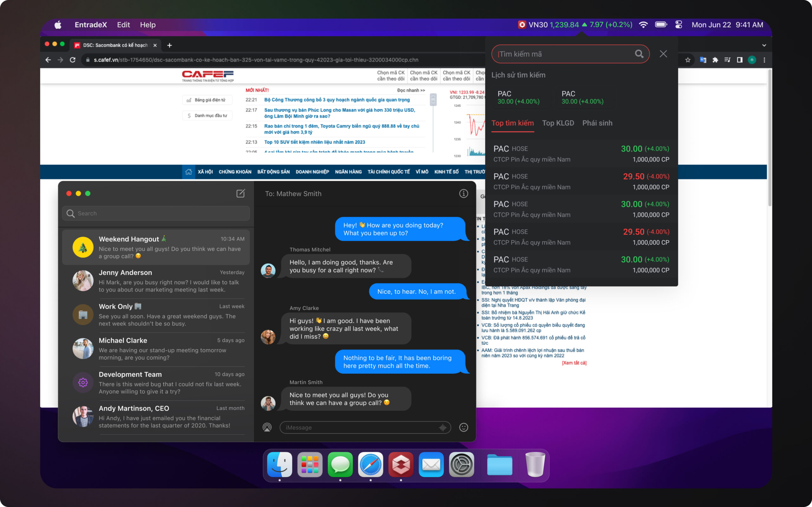Screen dimensions: 812x507
Task: Click the audio recording waveform icon
Action: pos(442,427)
